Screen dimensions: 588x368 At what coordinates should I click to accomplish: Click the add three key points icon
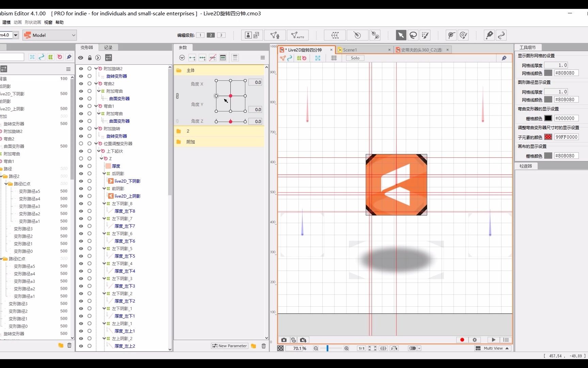[x=202, y=58]
